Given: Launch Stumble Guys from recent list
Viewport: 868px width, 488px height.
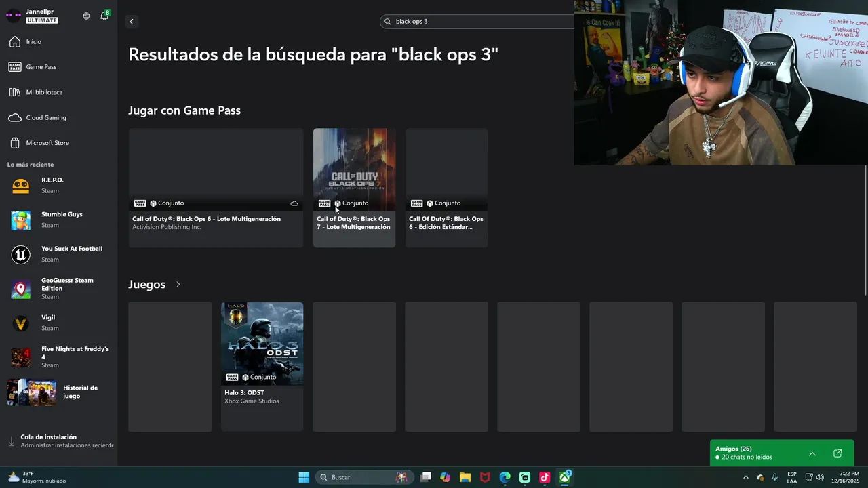Looking at the screenshot, I should (58, 220).
